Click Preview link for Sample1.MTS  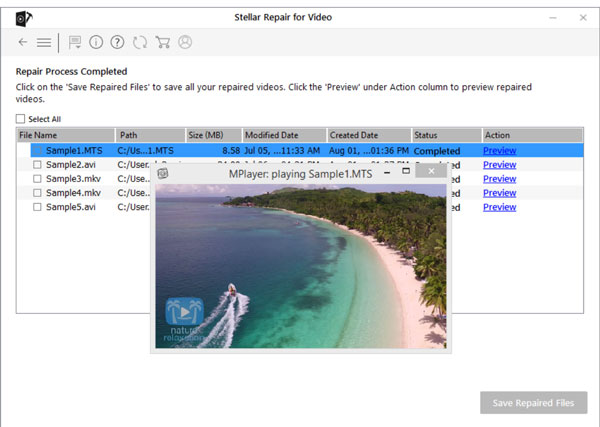point(499,151)
